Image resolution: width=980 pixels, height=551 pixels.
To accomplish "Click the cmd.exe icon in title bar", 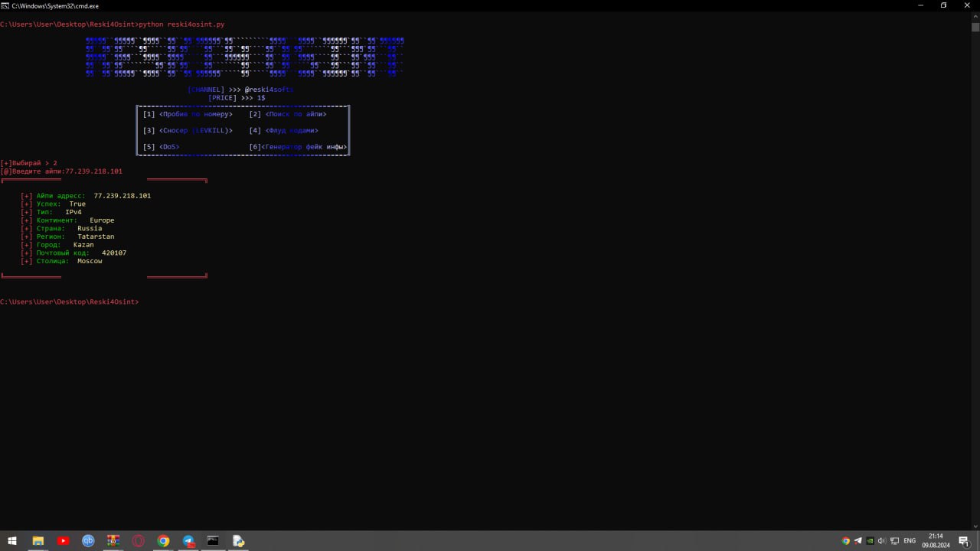I will (5, 5).
